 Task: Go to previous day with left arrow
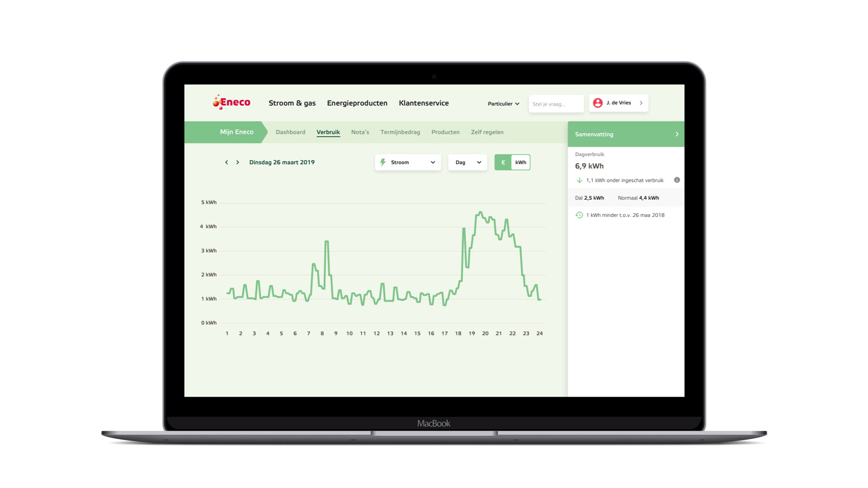pyautogui.click(x=226, y=162)
